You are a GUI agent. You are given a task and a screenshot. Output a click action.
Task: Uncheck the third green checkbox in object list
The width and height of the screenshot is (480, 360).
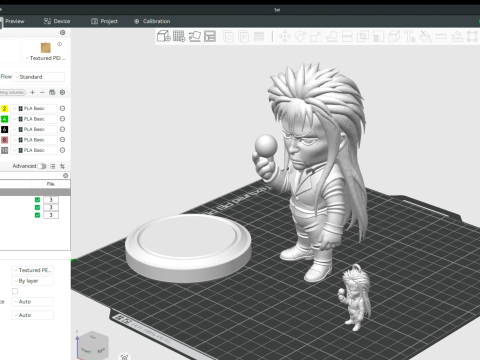coord(37,215)
